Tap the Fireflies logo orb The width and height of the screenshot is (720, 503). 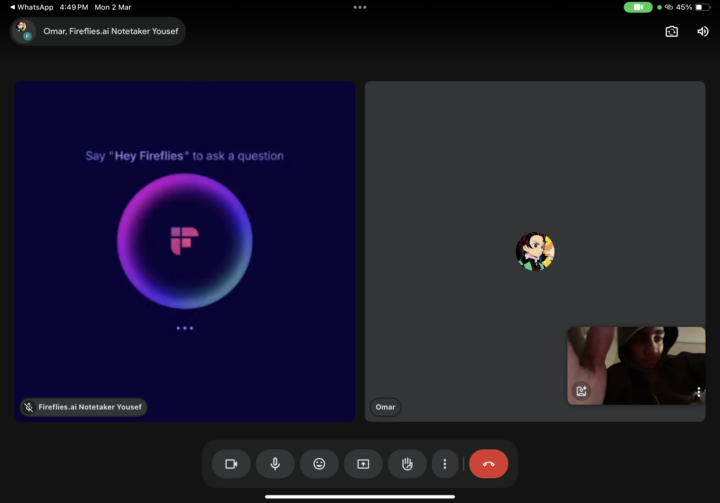(185, 241)
